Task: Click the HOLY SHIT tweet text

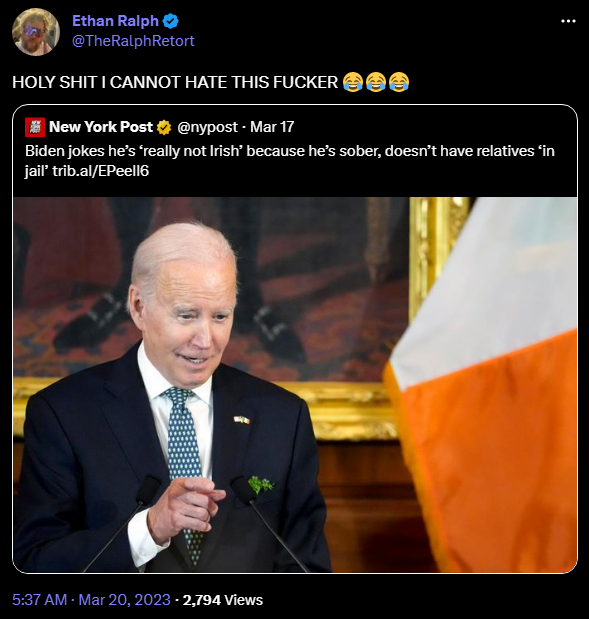Action: 175,83
